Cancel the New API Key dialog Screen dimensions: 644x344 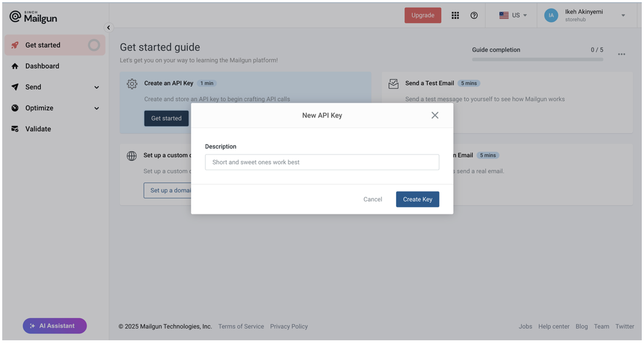coord(373,199)
